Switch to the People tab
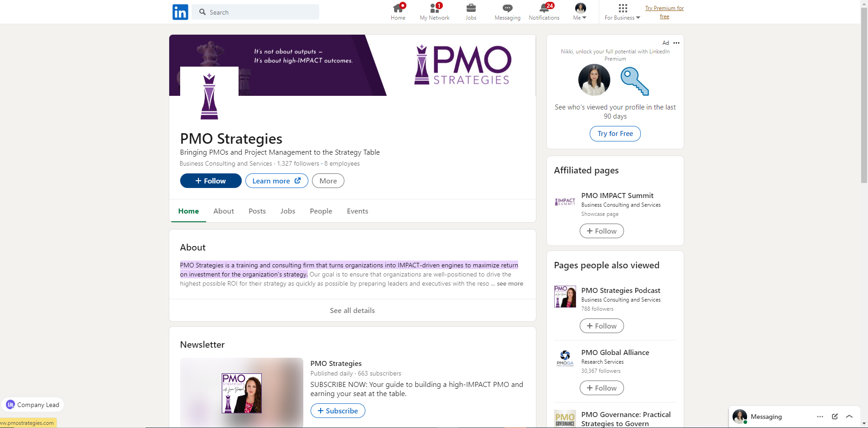 pyautogui.click(x=321, y=211)
